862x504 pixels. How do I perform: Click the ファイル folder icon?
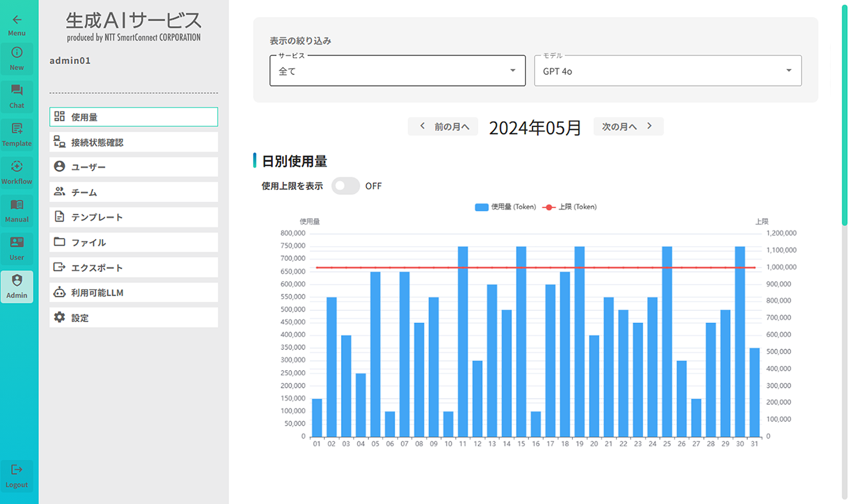coord(60,241)
